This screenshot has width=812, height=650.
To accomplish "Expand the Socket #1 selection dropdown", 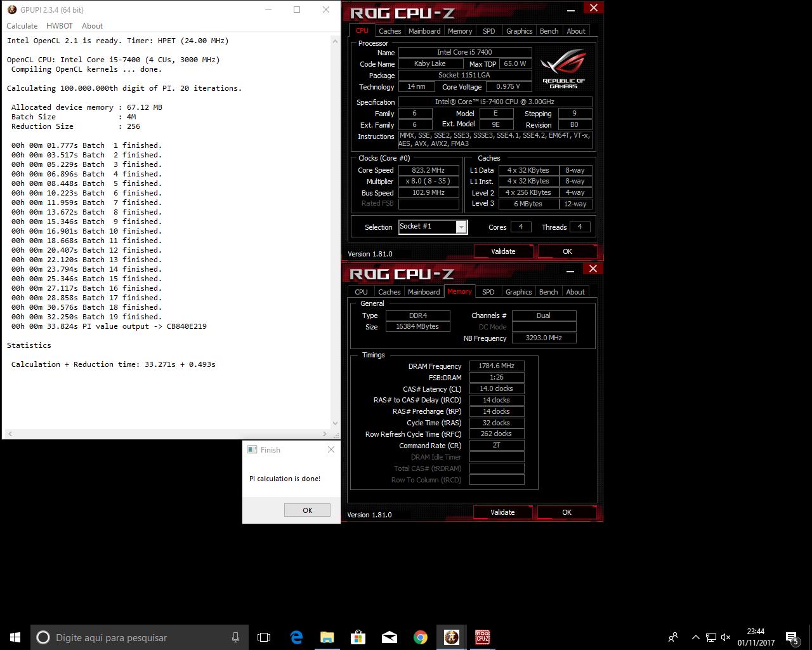I will click(461, 227).
